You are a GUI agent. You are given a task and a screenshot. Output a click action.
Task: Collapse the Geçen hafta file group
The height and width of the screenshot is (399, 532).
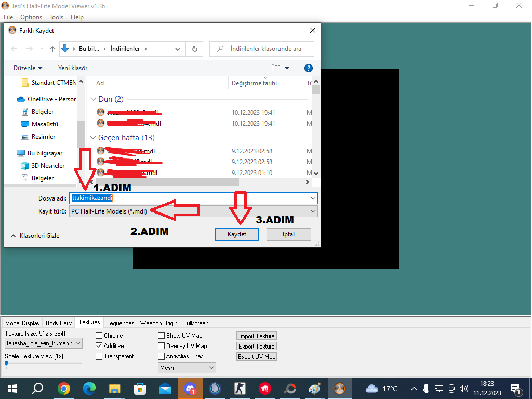(94, 138)
